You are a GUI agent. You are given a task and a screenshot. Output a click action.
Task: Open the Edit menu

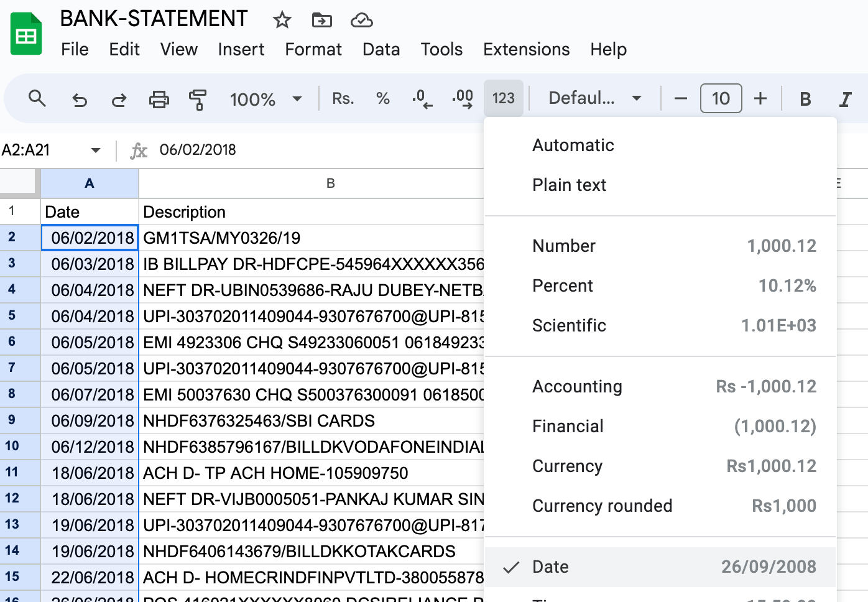click(x=124, y=49)
